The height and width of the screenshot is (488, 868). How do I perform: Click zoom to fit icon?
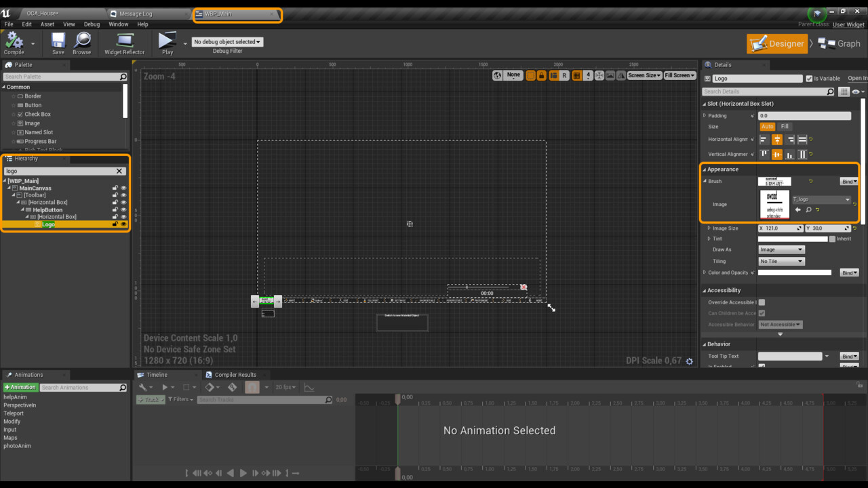[x=599, y=75]
